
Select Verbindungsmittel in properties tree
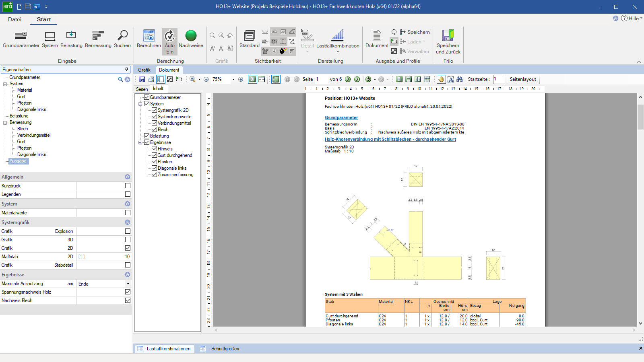(x=34, y=135)
